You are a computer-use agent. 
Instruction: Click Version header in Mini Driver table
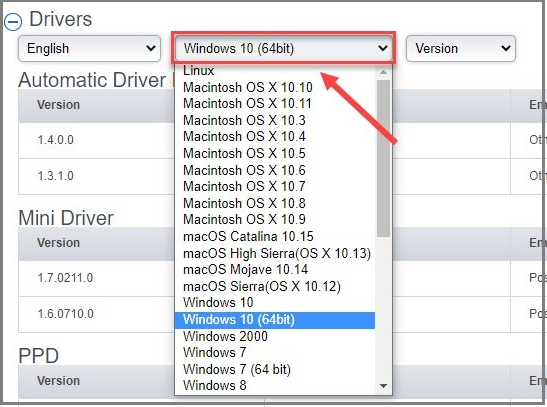59,243
